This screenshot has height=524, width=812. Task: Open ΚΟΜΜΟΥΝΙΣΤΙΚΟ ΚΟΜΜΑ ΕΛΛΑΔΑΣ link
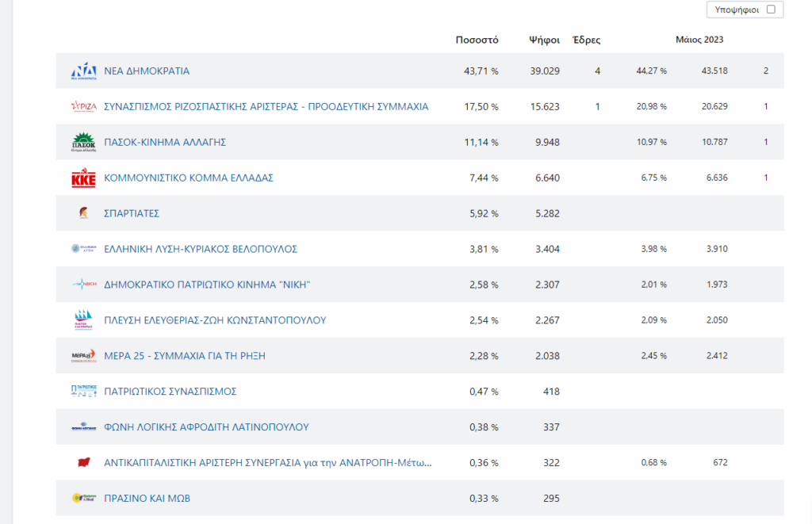[189, 178]
